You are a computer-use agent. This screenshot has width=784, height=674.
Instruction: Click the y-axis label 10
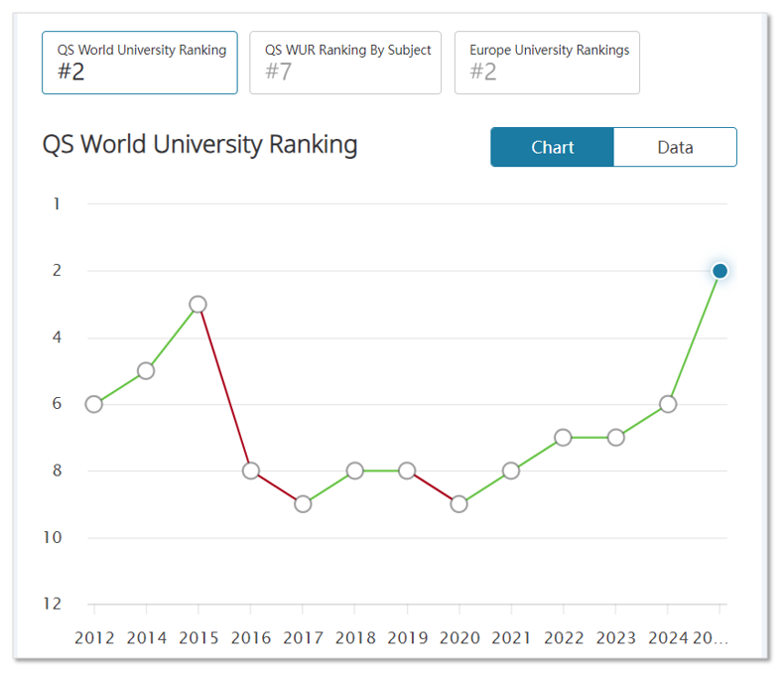pyautogui.click(x=52, y=537)
